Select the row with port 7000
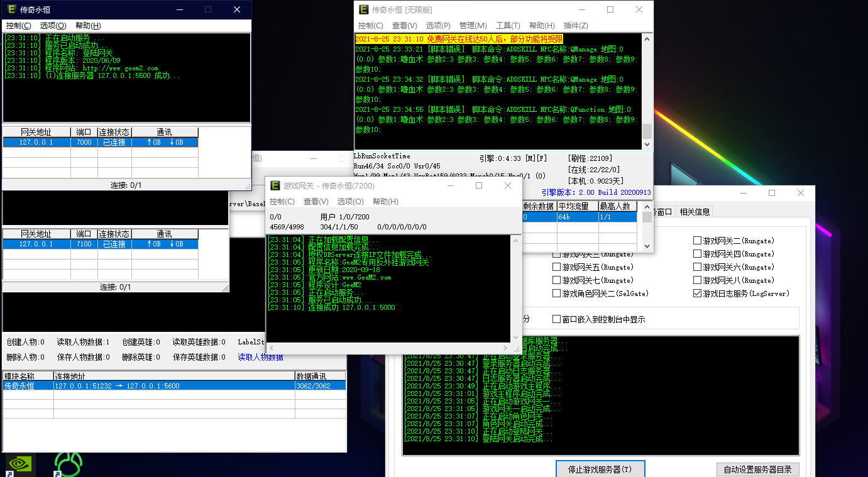The height and width of the screenshot is (477, 868). coord(101,142)
